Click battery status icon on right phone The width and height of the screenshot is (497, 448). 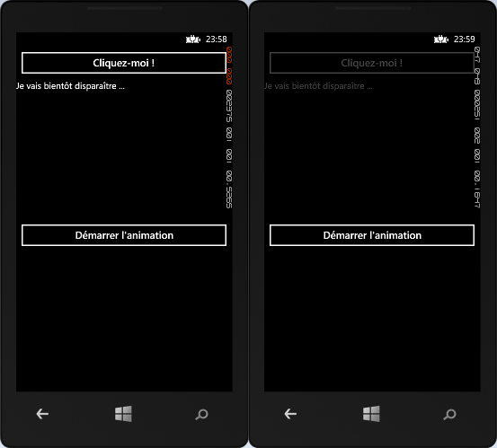coord(441,40)
